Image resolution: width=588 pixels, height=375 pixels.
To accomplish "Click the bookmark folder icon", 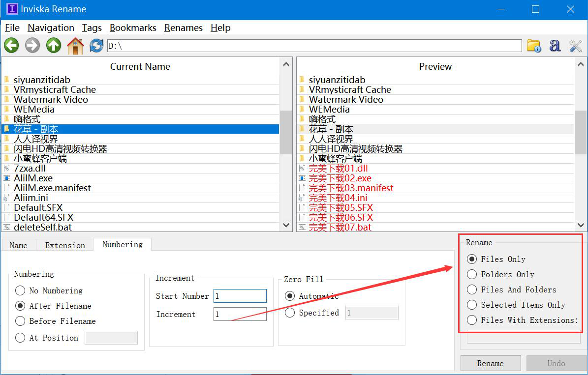I will tap(534, 46).
